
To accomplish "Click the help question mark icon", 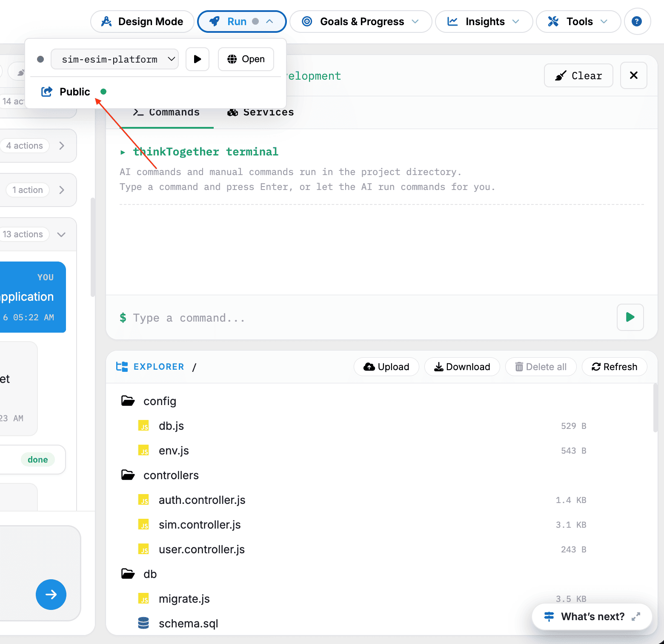I will pyautogui.click(x=637, y=21).
